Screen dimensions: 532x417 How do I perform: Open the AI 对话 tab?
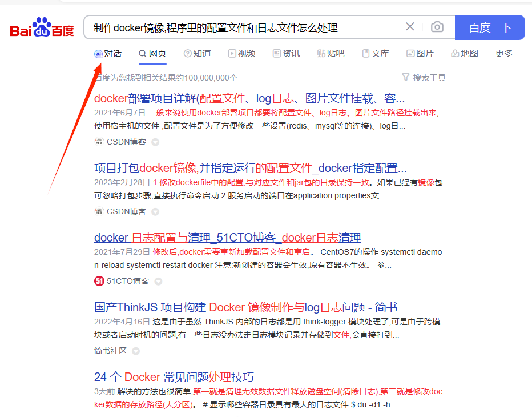[108, 54]
